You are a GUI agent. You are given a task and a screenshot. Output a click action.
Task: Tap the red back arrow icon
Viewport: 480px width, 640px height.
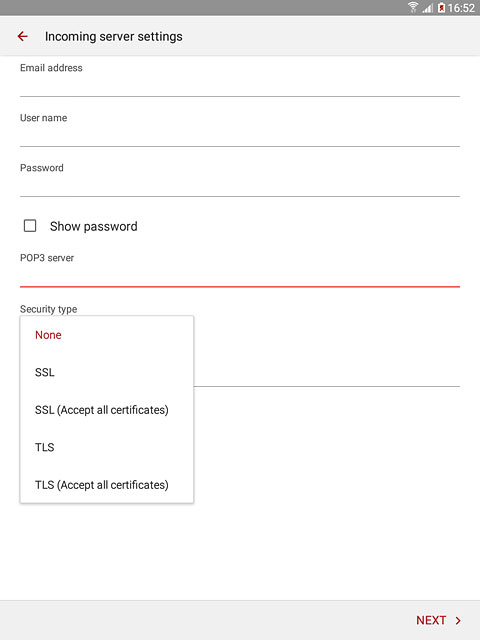point(22,36)
